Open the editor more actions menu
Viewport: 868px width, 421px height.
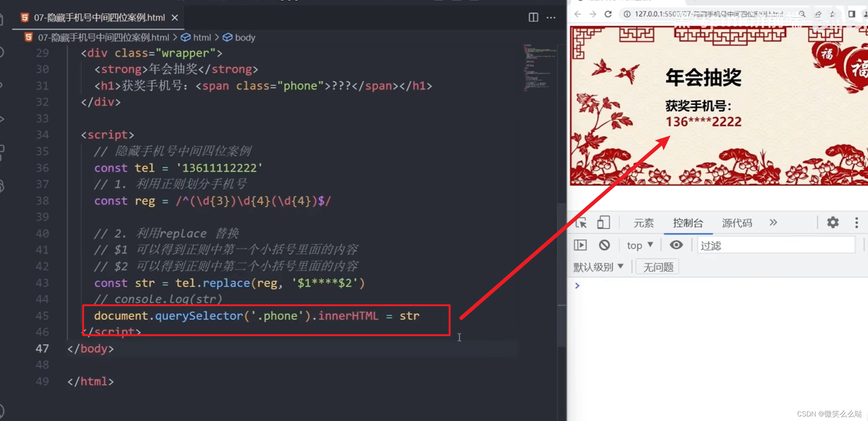(551, 17)
